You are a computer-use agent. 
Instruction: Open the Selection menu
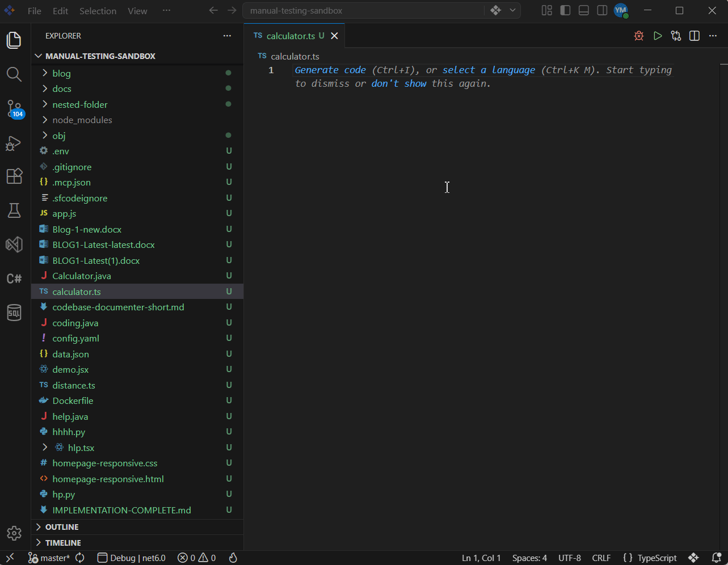[x=98, y=11]
